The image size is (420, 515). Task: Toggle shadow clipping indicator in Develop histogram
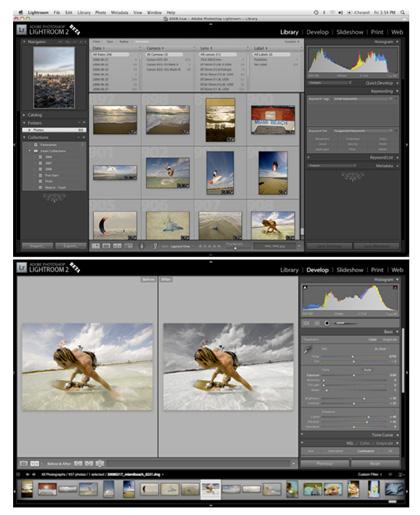[305, 287]
